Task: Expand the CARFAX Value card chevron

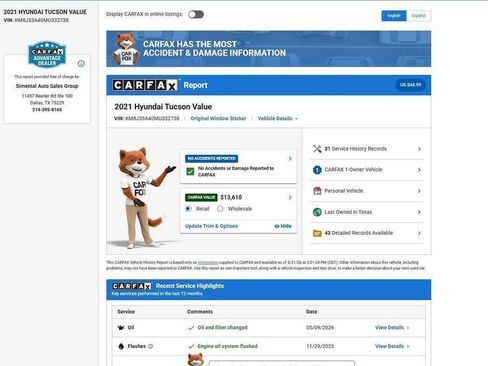Action: [290, 197]
